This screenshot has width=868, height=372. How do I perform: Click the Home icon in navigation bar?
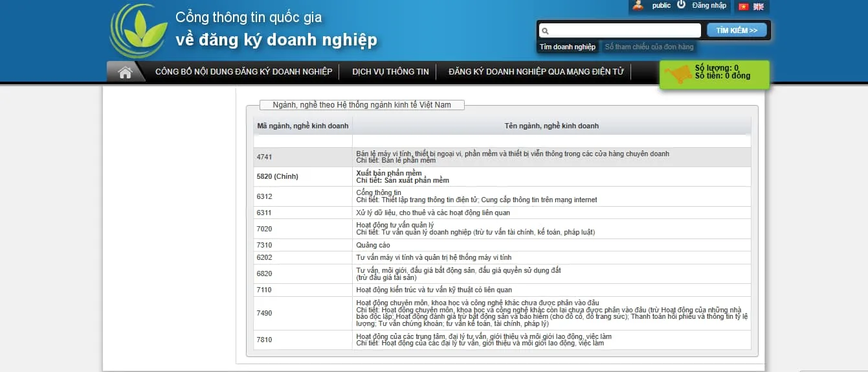point(125,73)
